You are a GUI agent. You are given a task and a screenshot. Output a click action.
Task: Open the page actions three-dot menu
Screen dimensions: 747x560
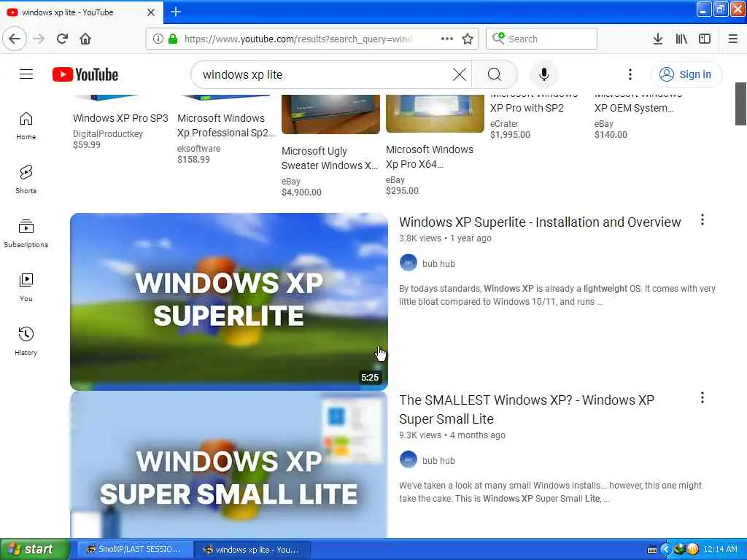(x=447, y=39)
